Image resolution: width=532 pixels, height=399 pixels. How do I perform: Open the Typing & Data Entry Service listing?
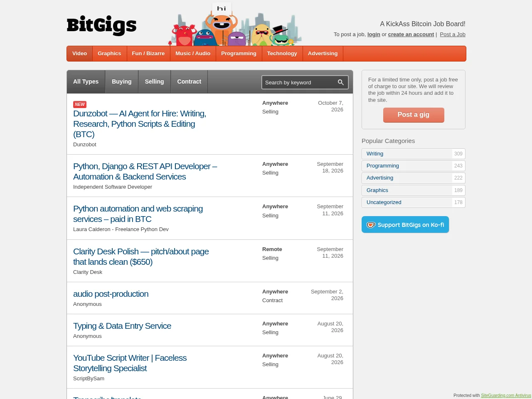(122, 326)
